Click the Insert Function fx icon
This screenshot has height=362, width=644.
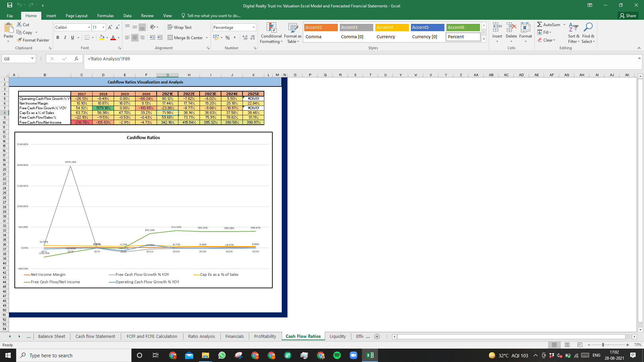tap(76, 59)
